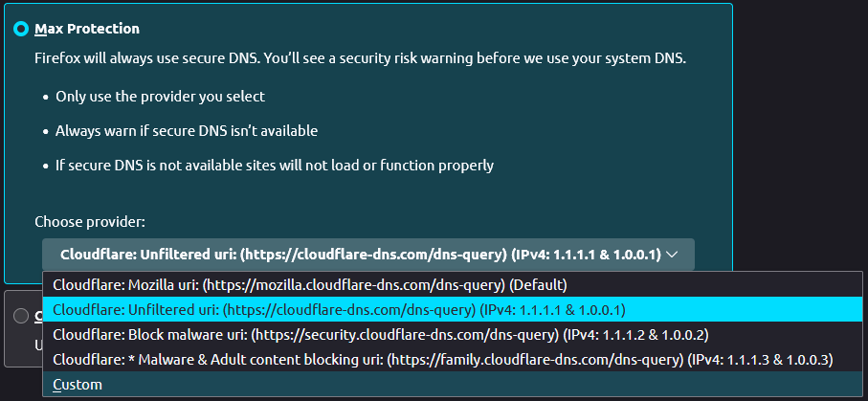Click the "Firefox will always use secure DNS" description
The height and width of the screenshot is (401, 868).
click(x=361, y=58)
